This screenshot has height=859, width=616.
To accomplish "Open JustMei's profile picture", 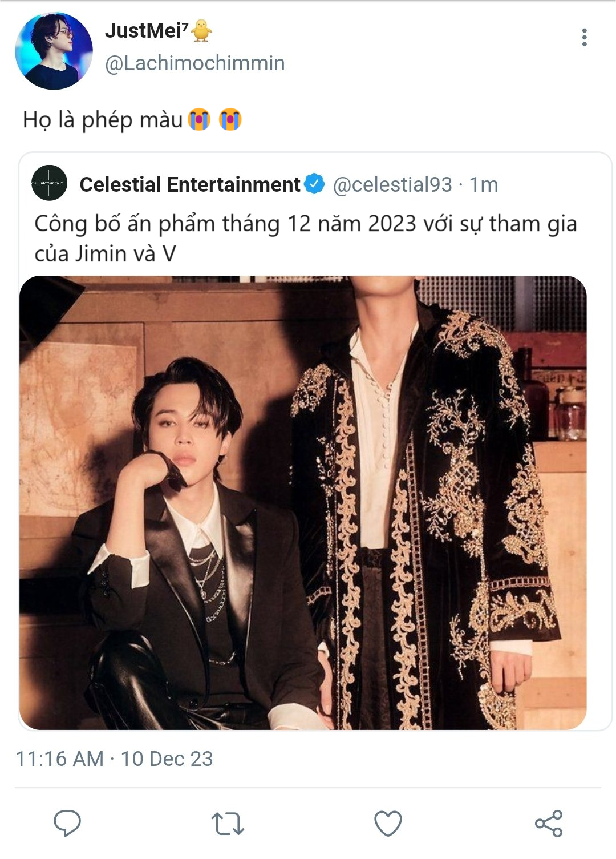I will pyautogui.click(x=54, y=51).
